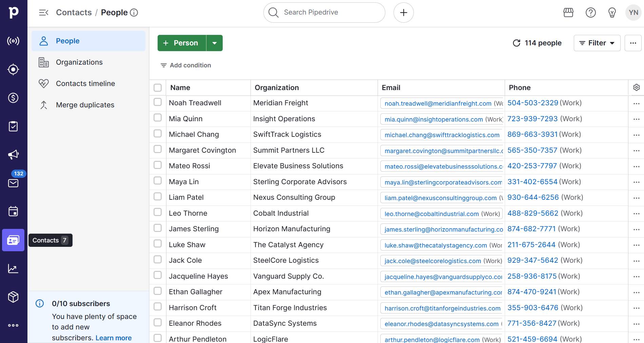Screen dimensions: 644x343
Task: Sort by the Organization column header
Action: [x=277, y=88]
